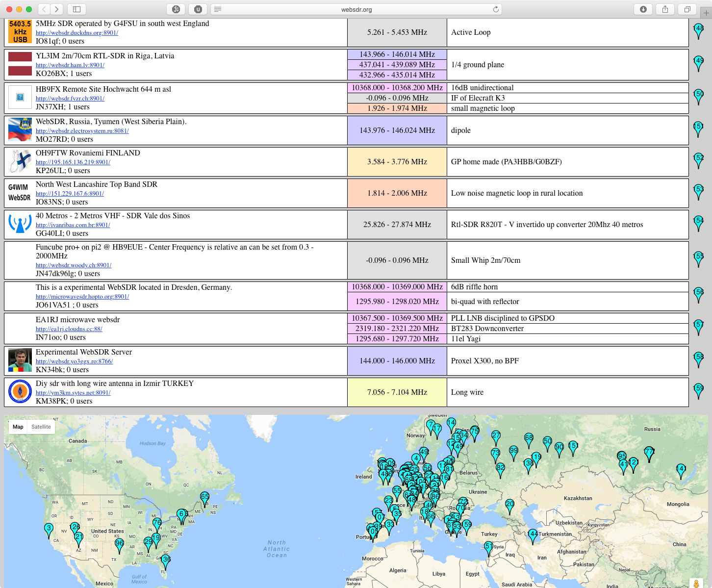Switch the map to Satellite view

(41, 427)
